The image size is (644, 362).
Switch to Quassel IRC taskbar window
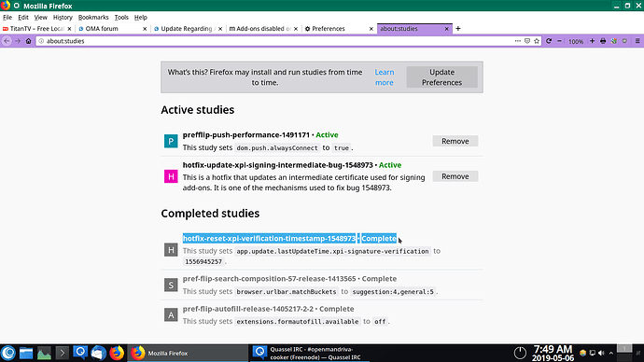(309, 354)
